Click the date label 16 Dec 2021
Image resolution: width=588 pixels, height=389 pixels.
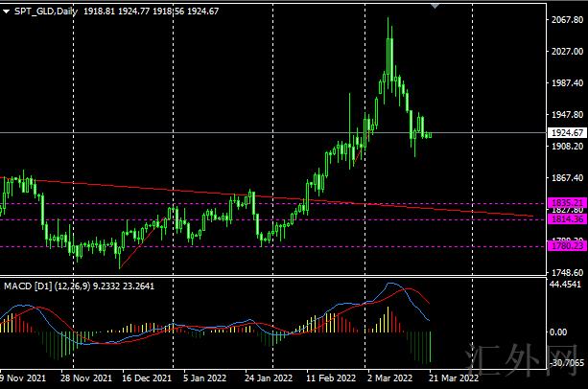click(147, 378)
